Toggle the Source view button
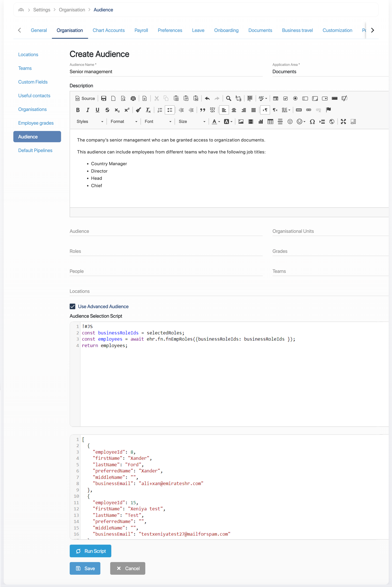The image size is (392, 587). click(x=85, y=98)
